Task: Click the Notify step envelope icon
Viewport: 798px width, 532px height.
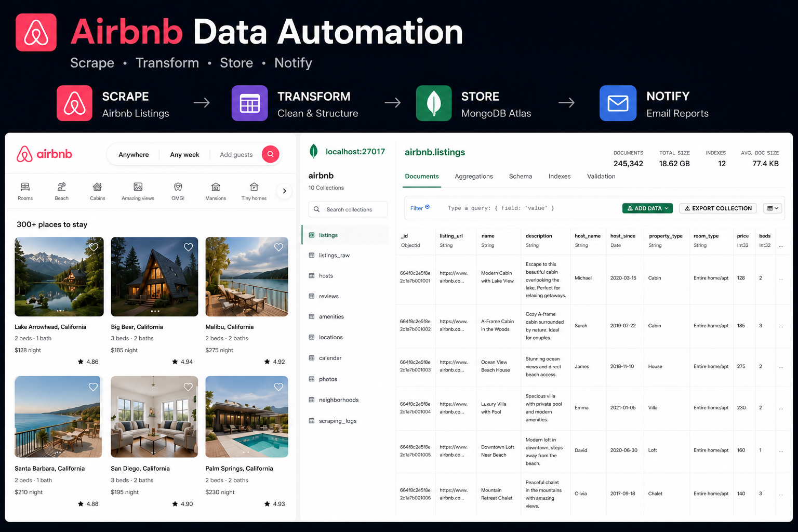Action: coord(618,103)
